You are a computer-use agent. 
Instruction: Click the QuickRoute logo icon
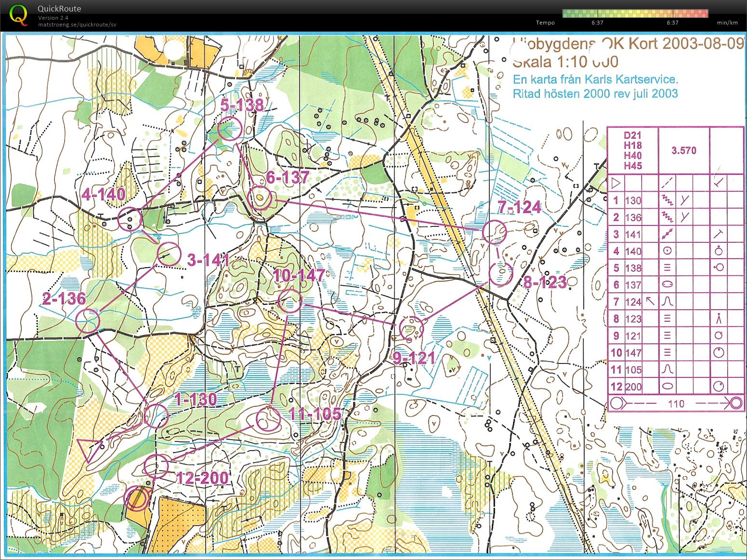18,14
